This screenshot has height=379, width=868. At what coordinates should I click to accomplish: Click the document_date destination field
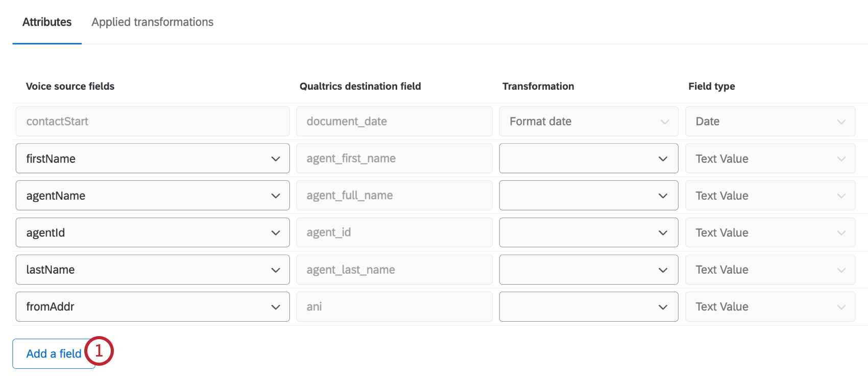click(394, 122)
